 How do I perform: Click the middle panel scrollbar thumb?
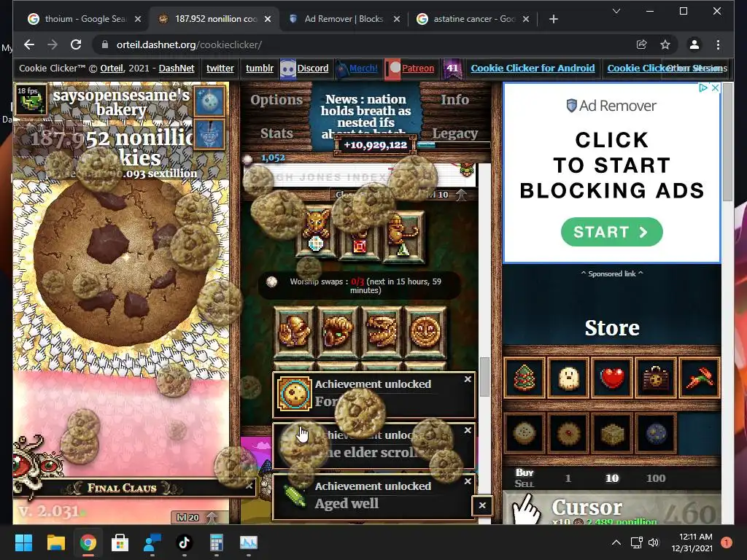click(x=484, y=377)
